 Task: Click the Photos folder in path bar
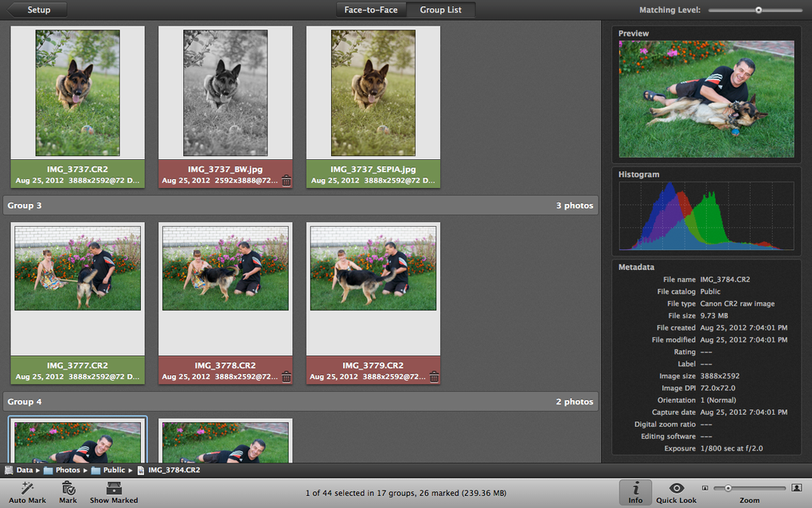point(62,471)
